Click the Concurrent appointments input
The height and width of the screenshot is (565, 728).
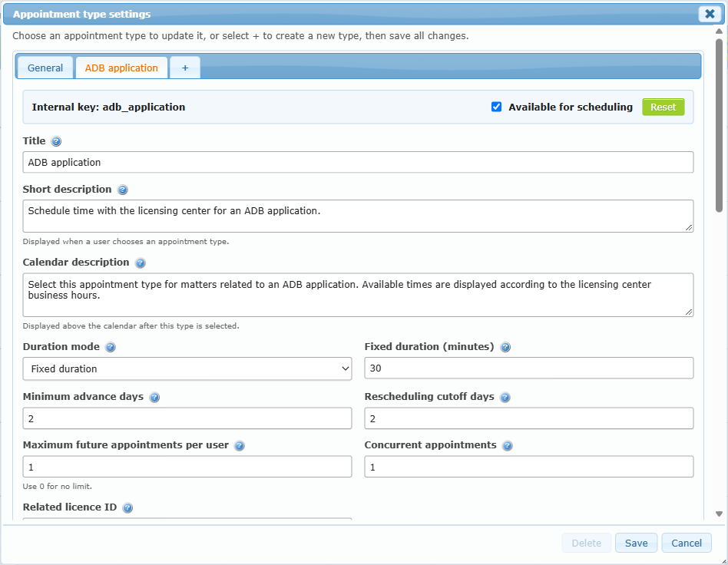[529, 467]
